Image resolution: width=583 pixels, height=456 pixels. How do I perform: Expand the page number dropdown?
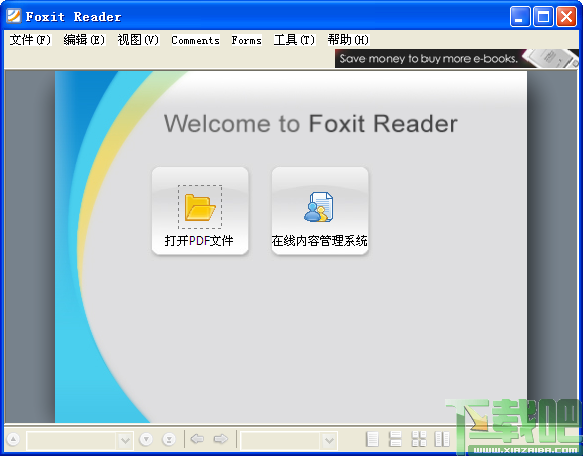125,440
